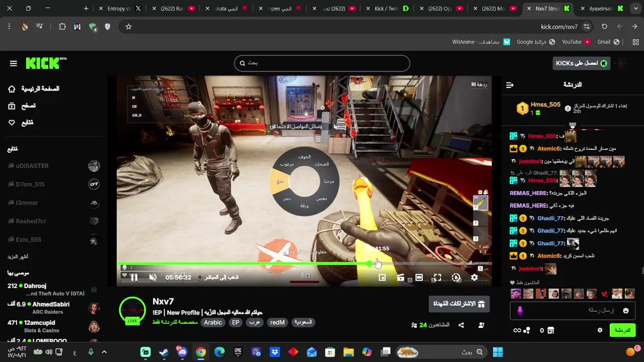
Task: Open Gmail bookmark
Action: (608, 42)
